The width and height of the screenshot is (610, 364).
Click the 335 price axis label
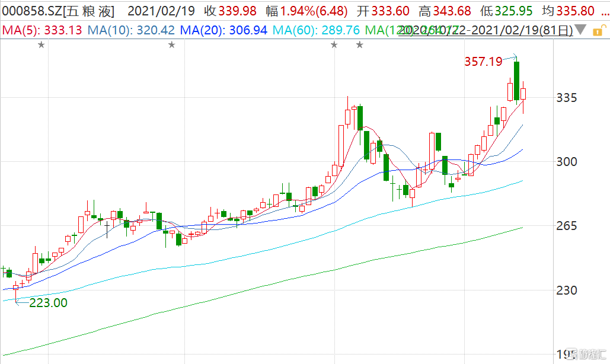(567, 98)
